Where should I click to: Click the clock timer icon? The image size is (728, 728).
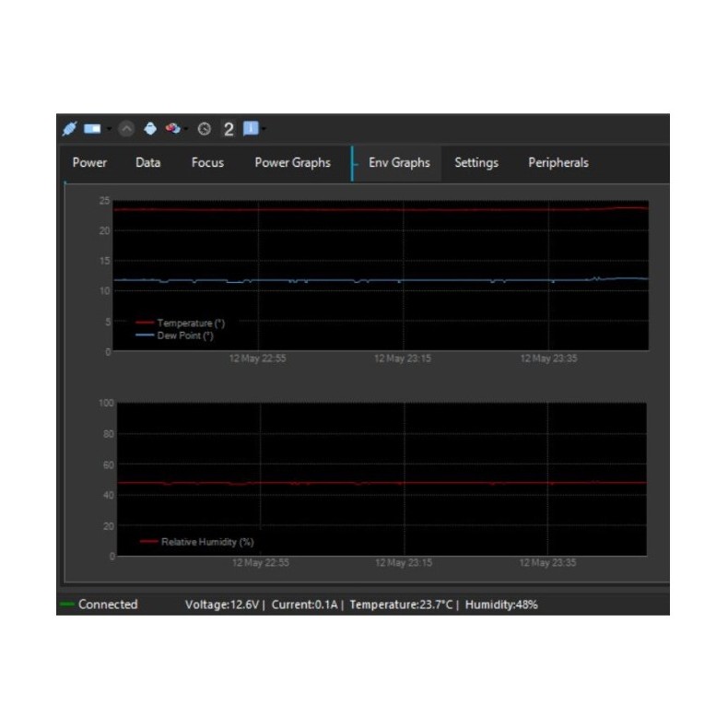[x=204, y=129]
